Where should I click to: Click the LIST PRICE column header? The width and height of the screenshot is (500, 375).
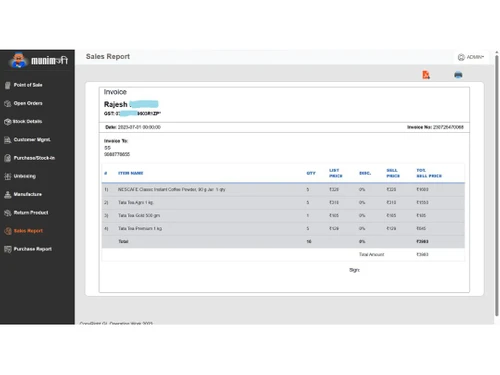point(336,173)
